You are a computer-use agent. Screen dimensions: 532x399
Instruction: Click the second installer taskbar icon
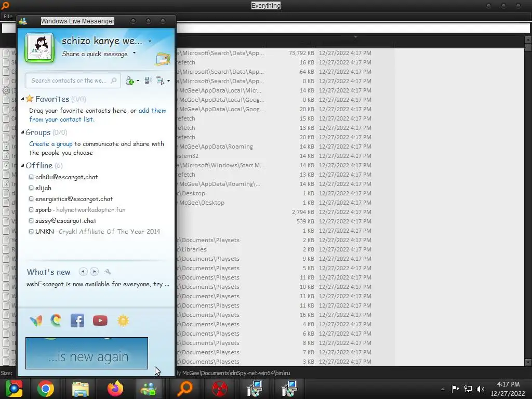[x=289, y=389]
